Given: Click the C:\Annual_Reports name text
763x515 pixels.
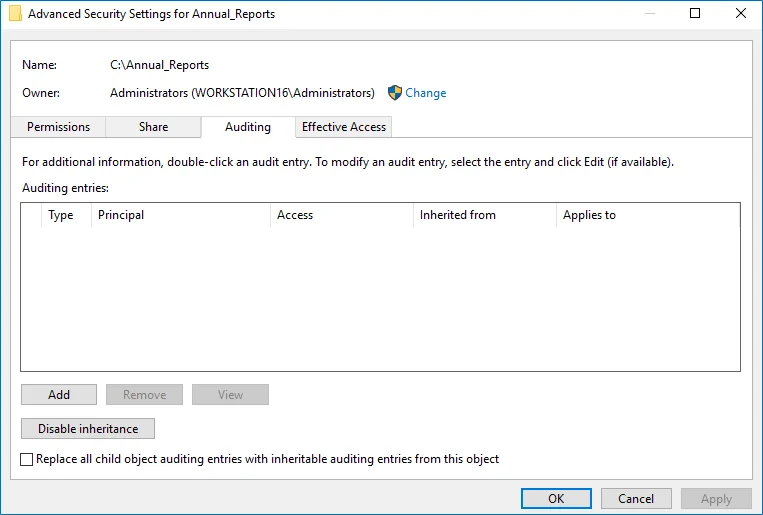Looking at the screenshot, I should tap(160, 65).
